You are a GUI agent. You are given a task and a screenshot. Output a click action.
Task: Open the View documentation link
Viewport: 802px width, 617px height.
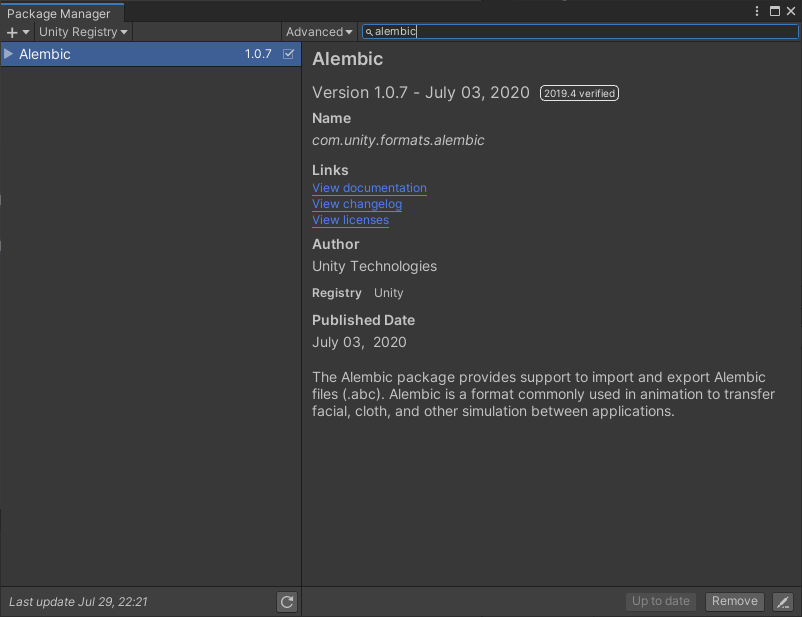(369, 188)
